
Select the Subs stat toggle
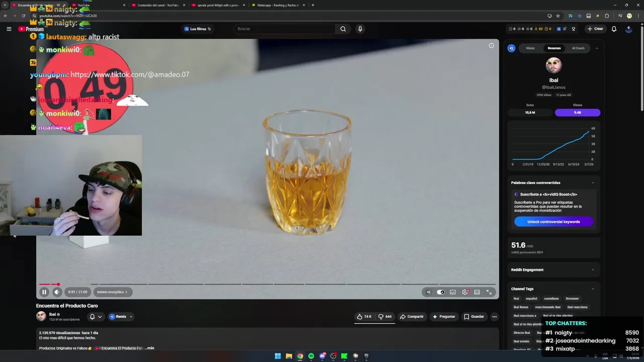pos(530,113)
